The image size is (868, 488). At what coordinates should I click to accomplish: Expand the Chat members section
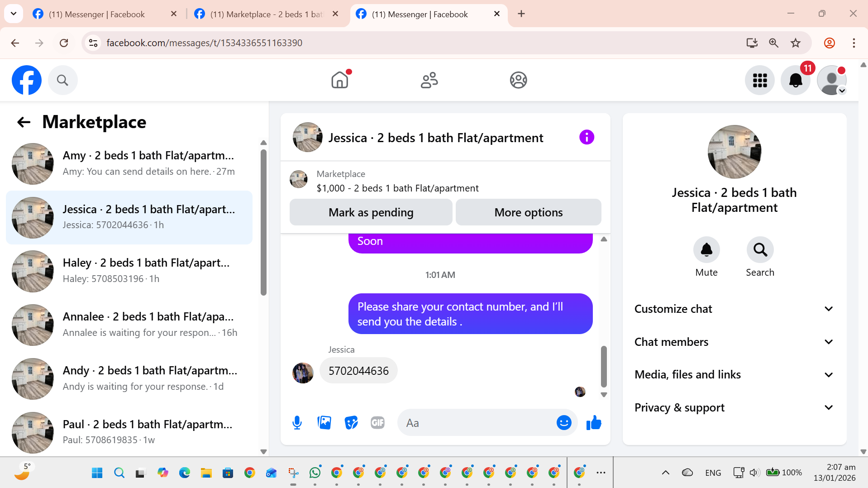click(x=734, y=342)
